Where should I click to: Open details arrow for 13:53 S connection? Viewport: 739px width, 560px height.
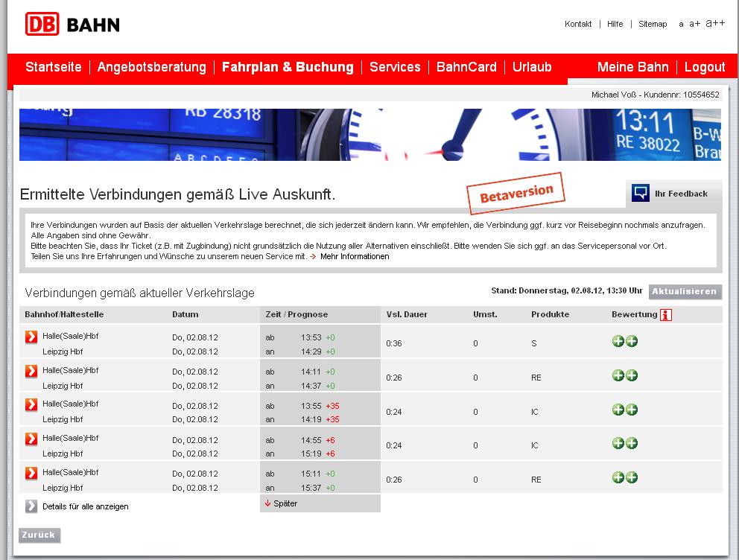click(x=31, y=337)
